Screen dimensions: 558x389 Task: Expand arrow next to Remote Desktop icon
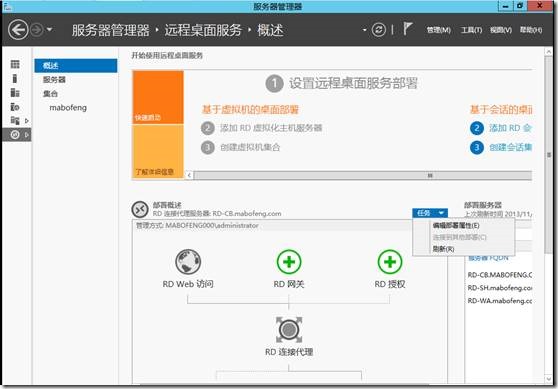coord(27,135)
